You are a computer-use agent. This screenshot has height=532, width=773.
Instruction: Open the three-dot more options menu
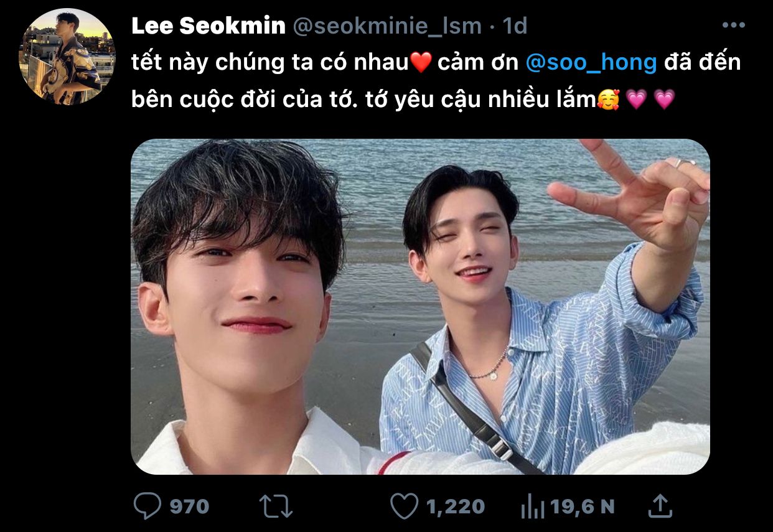point(733,26)
